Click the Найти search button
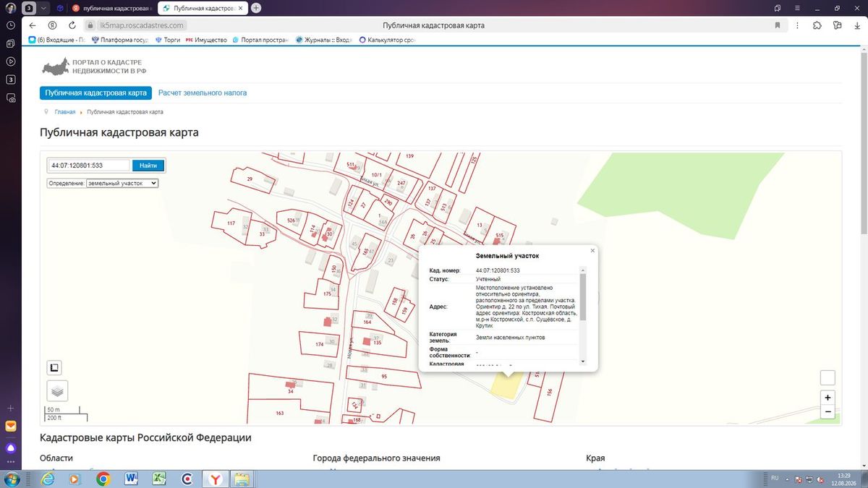868x488 pixels. click(148, 166)
